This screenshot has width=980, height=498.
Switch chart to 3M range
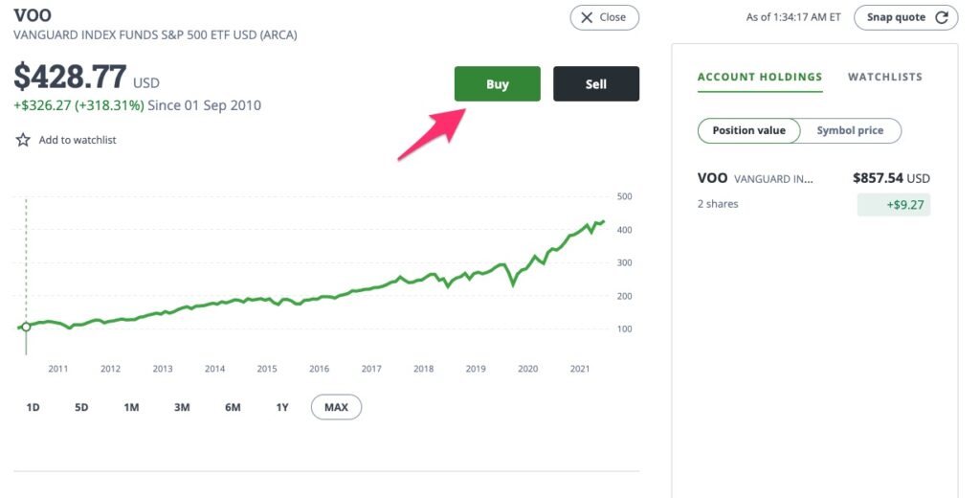point(182,407)
